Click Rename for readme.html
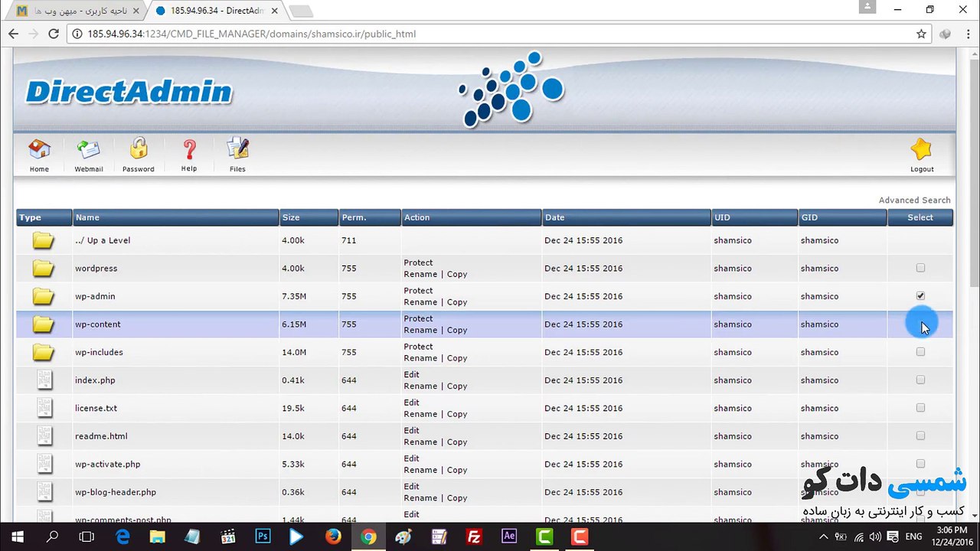The width and height of the screenshot is (980, 551). click(420, 442)
